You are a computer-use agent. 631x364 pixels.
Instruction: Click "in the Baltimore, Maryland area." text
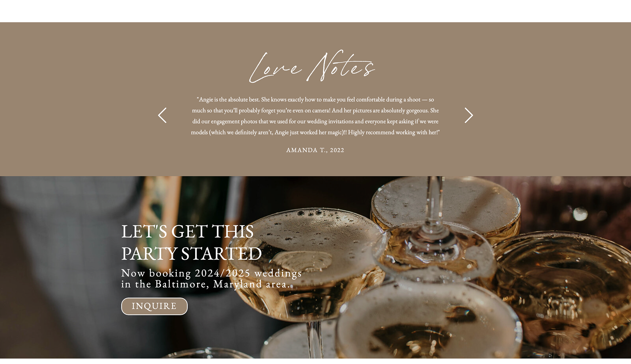click(206, 284)
